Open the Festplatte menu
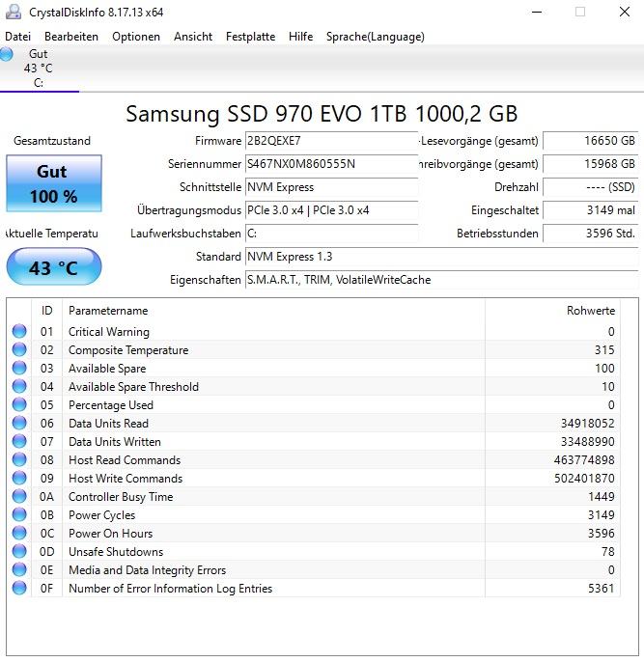The image size is (644, 662). tap(250, 37)
